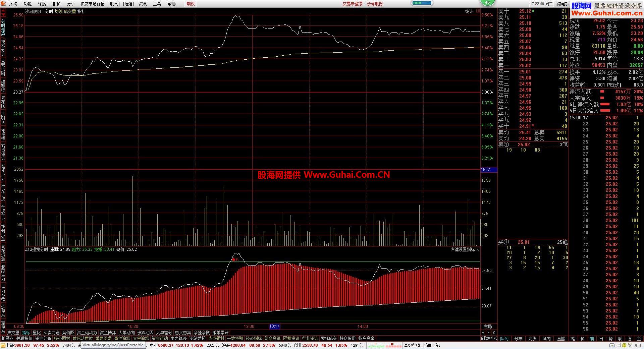Open the |股讯| menu
Screen dimensions: 644x349
pos(114,4)
